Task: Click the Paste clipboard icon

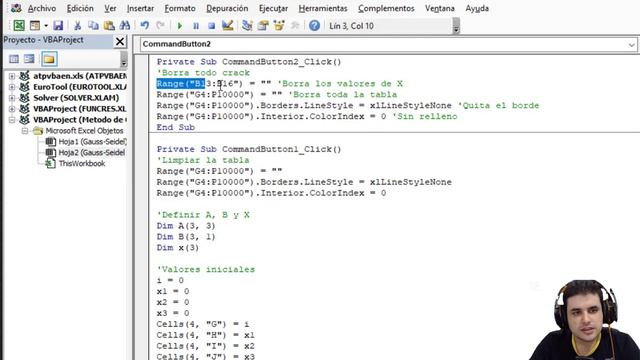Action: pyautogui.click(x=109, y=26)
